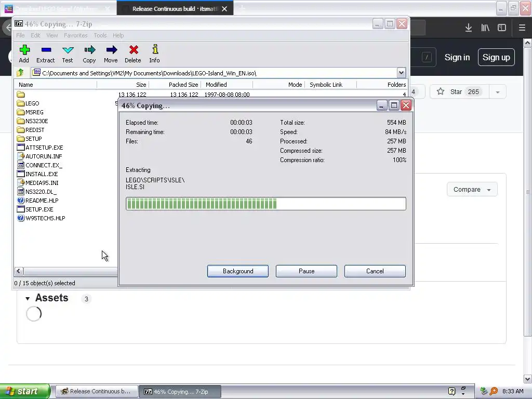The width and height of the screenshot is (532, 399).
Task: Click the Move toolbar icon
Action: click(x=111, y=54)
